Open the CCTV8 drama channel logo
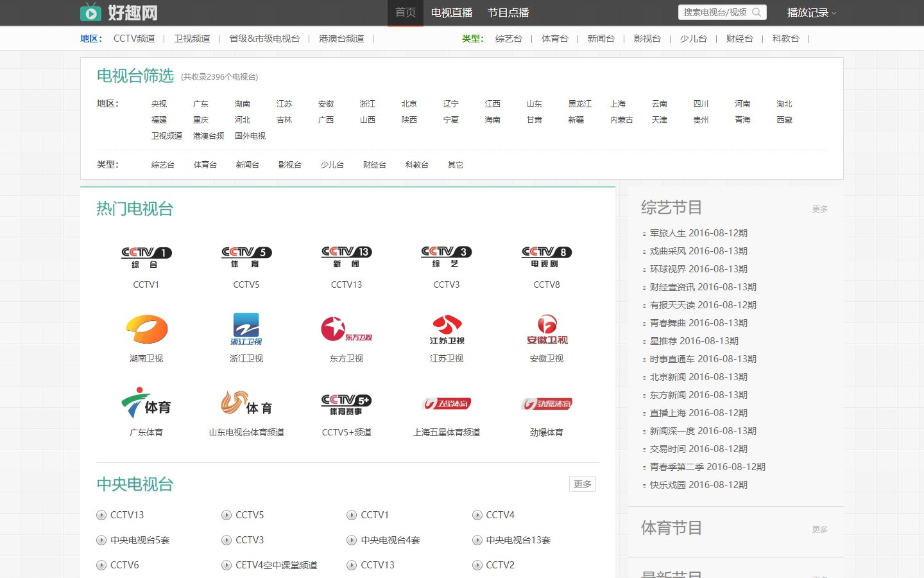 (547, 258)
